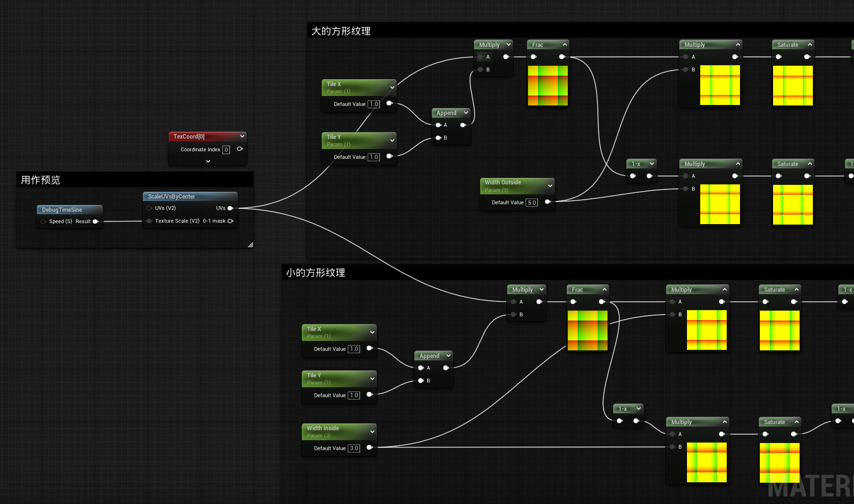This screenshot has width=854, height=504.
Task: Select the 小的方形纹理 comment title
Action: [316, 273]
